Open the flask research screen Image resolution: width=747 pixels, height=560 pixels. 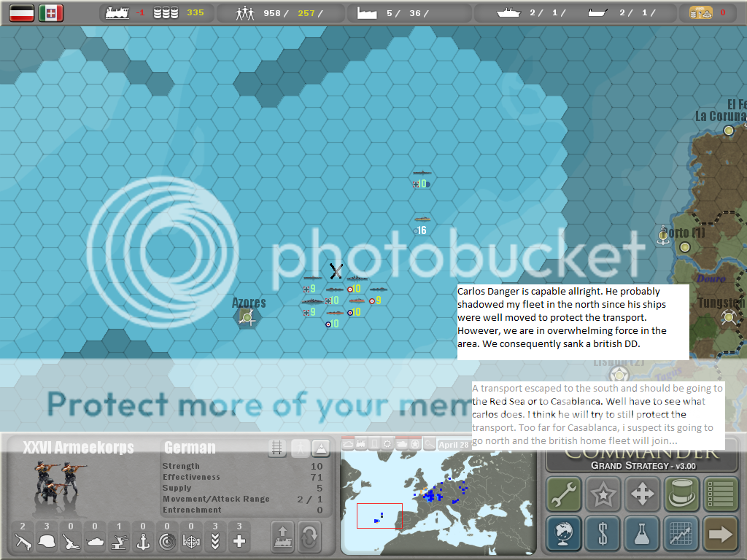tap(642, 533)
